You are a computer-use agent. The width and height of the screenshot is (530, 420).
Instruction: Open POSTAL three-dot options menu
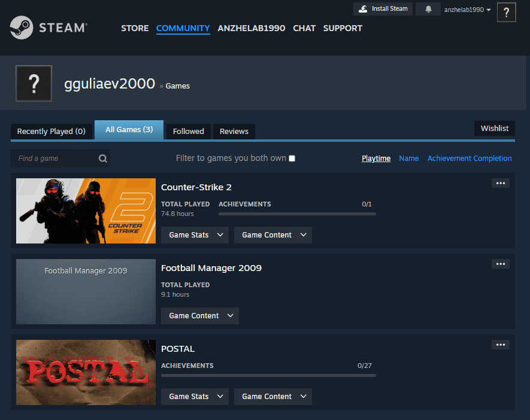[500, 345]
